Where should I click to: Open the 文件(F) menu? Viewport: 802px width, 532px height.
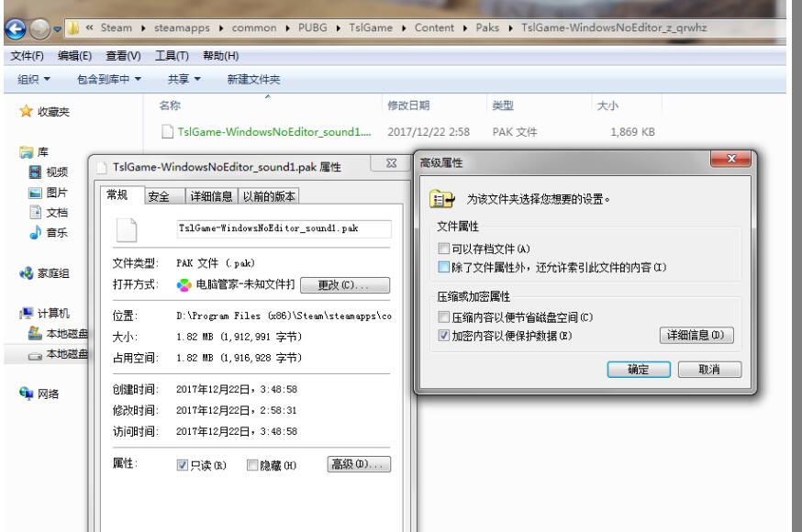pos(28,56)
